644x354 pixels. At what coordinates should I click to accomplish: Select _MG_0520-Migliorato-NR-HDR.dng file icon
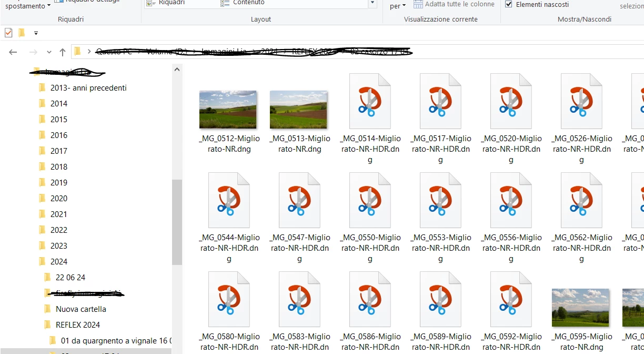511,101
